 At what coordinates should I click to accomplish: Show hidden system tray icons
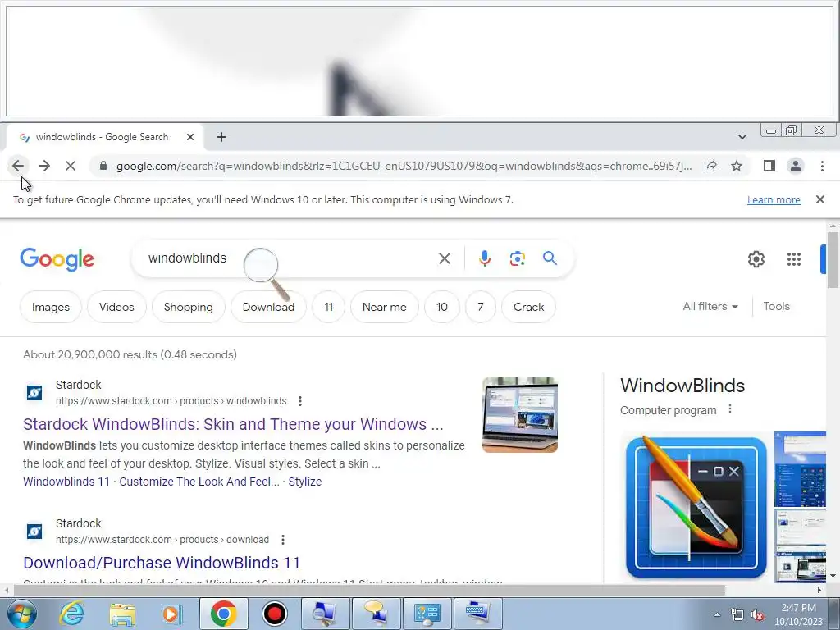(x=717, y=614)
